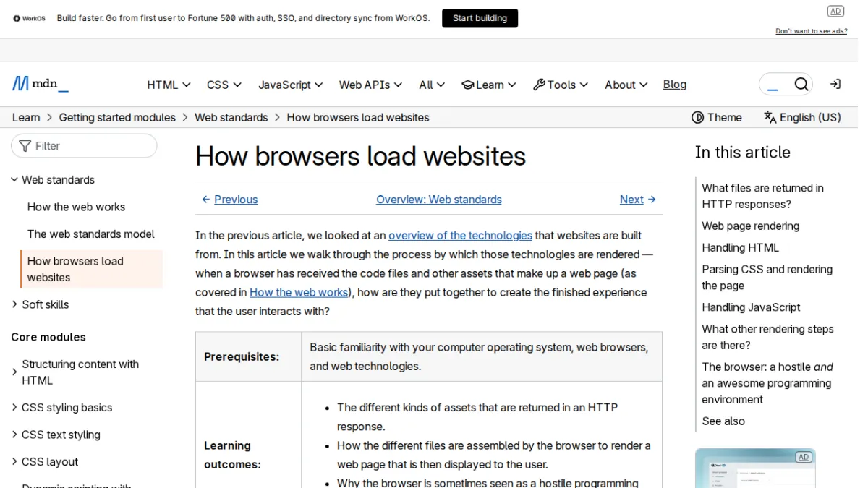Click the sign-in arrow icon
The image size is (868, 488).
835,85
